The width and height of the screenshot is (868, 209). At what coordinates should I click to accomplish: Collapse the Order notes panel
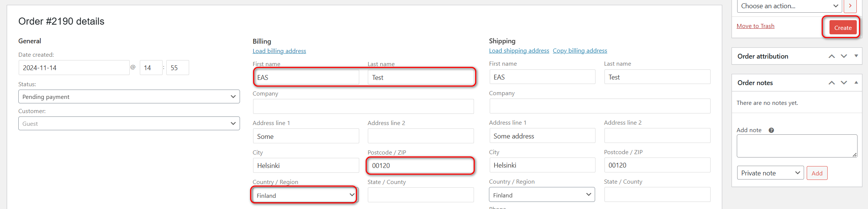(x=856, y=82)
